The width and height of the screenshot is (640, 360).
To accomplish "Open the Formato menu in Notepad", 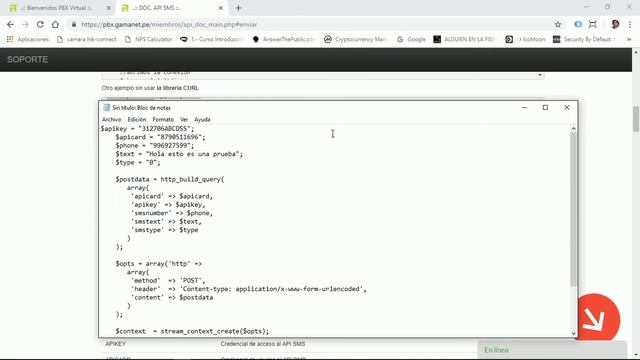I will pyautogui.click(x=163, y=120).
